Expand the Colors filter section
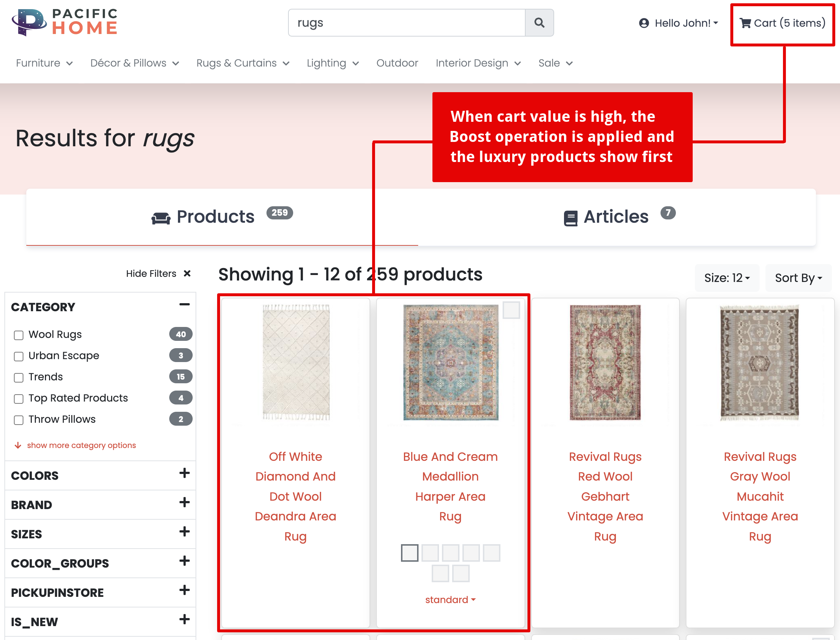The image size is (840, 640). (x=184, y=473)
